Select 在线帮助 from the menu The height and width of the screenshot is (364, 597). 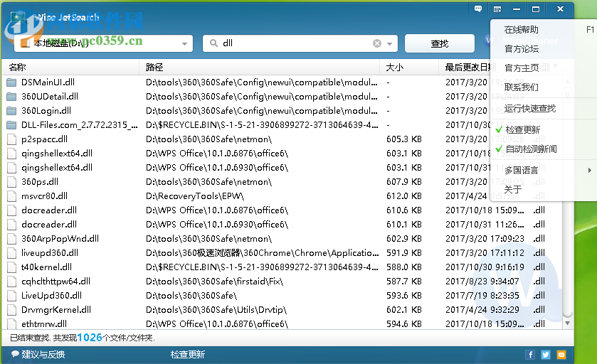(521, 30)
